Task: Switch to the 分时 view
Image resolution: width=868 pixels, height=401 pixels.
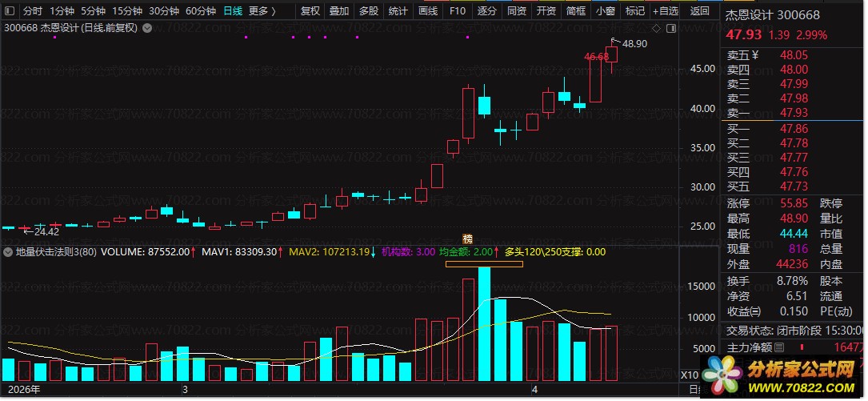Action: [33, 10]
